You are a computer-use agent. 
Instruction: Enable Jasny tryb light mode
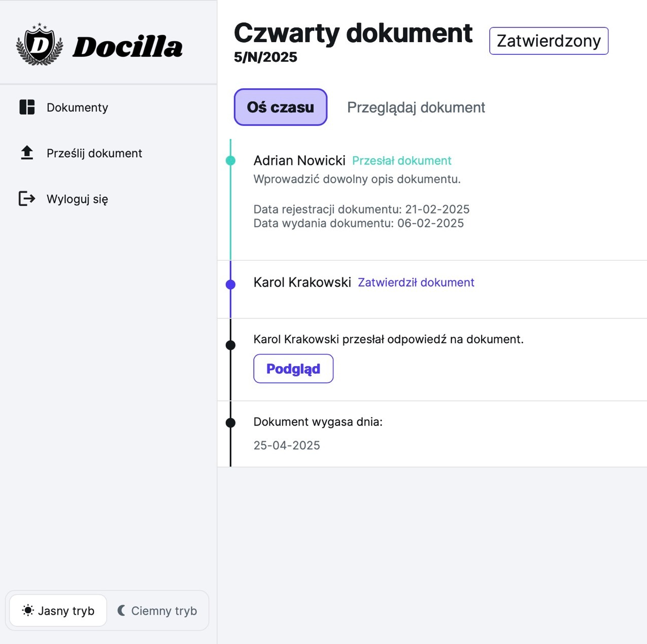point(57,611)
